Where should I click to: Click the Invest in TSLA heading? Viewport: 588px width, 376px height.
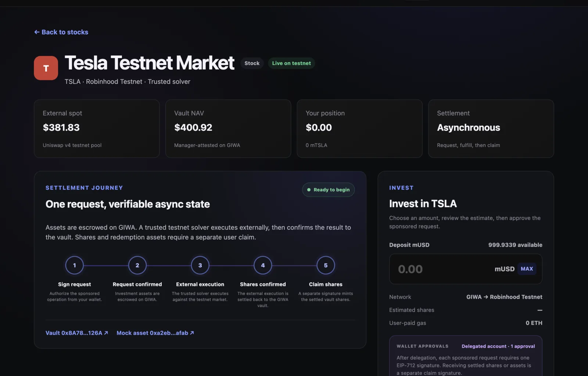click(x=423, y=204)
